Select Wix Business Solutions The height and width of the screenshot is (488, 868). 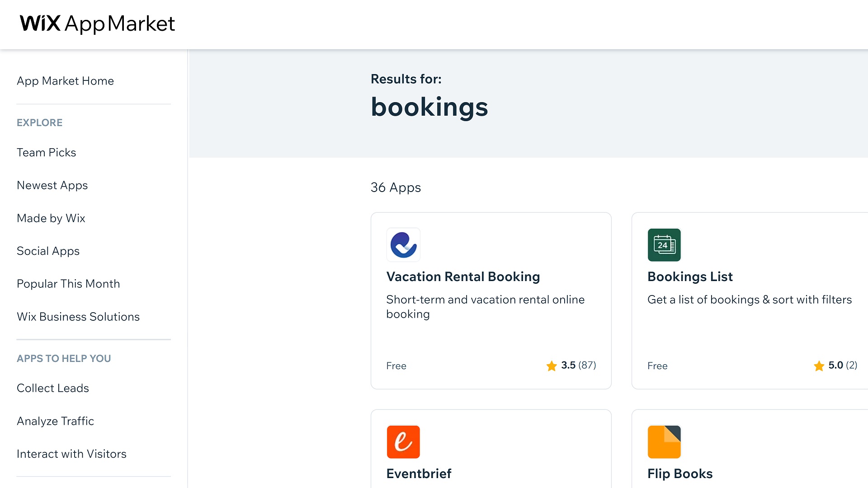(x=78, y=317)
